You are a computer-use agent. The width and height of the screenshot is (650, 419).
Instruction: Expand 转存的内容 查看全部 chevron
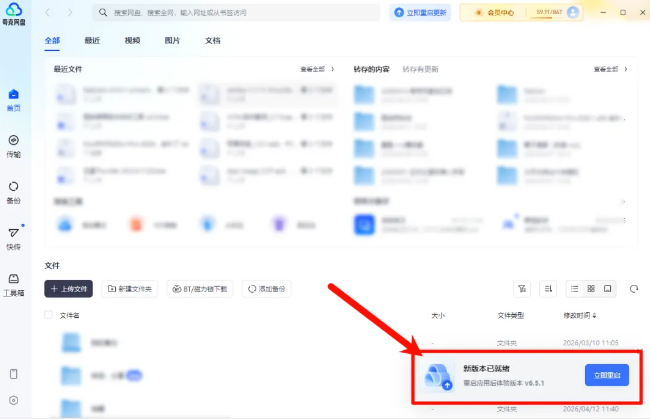click(626, 69)
